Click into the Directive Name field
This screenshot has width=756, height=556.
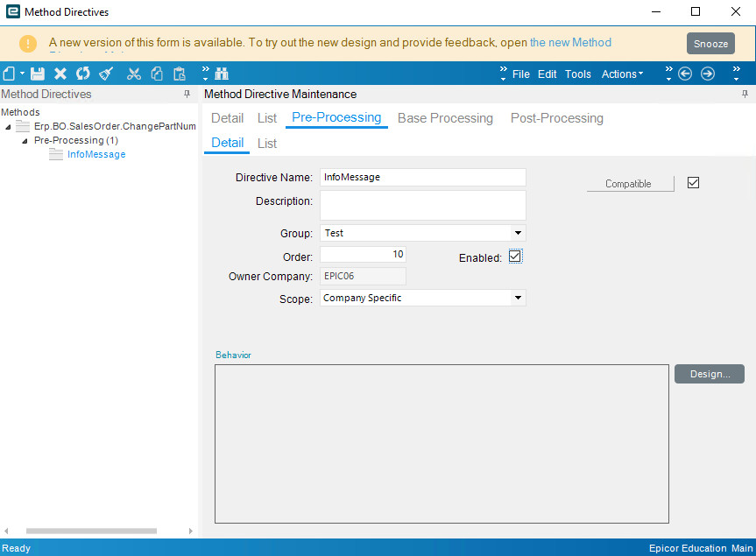422,177
